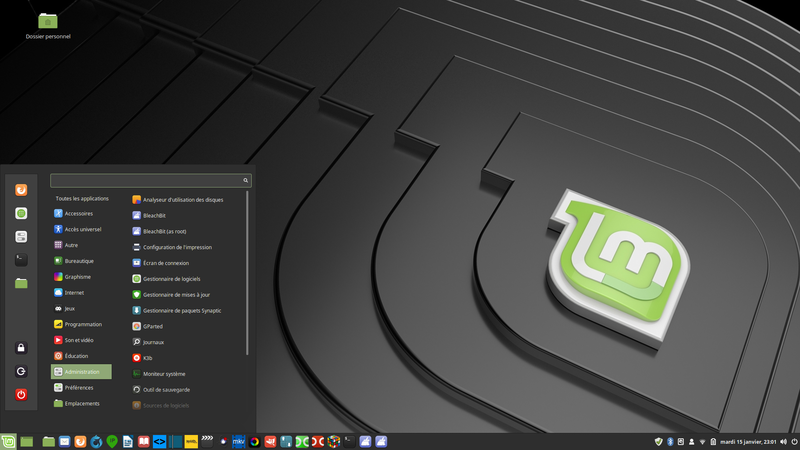Select the Internet category
The height and width of the screenshot is (450, 800).
pos(82,293)
